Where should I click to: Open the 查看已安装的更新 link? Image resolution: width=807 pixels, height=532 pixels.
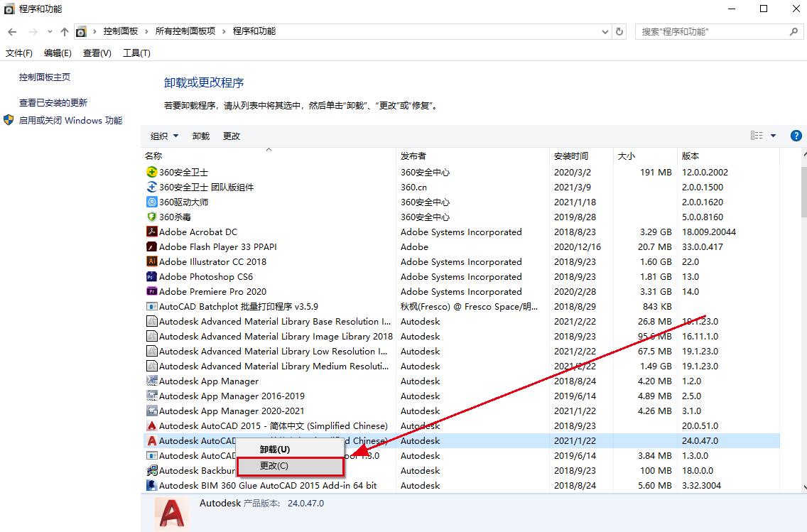53,103
